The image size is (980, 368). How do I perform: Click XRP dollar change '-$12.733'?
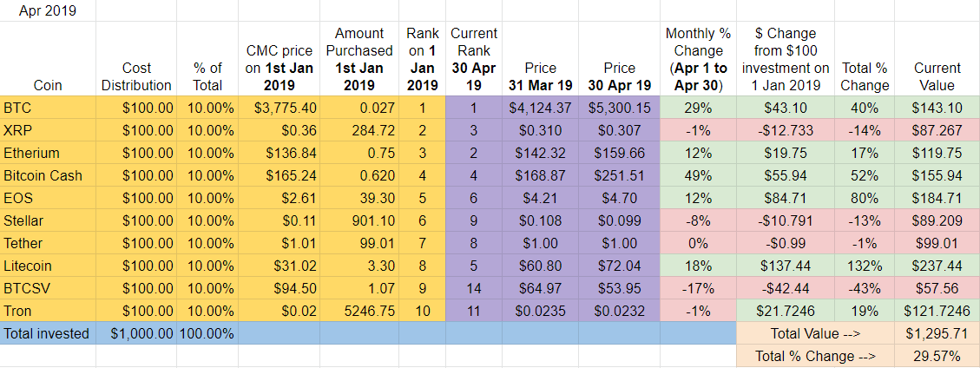[785, 130]
